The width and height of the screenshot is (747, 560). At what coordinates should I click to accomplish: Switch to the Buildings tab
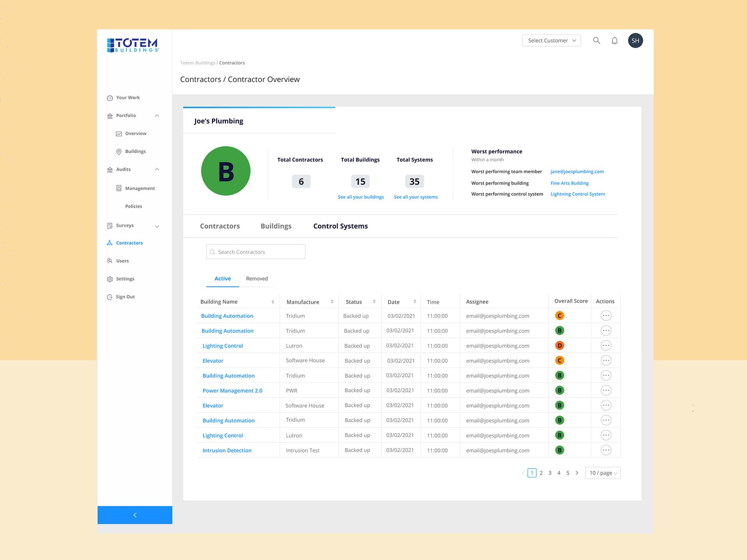coord(276,226)
